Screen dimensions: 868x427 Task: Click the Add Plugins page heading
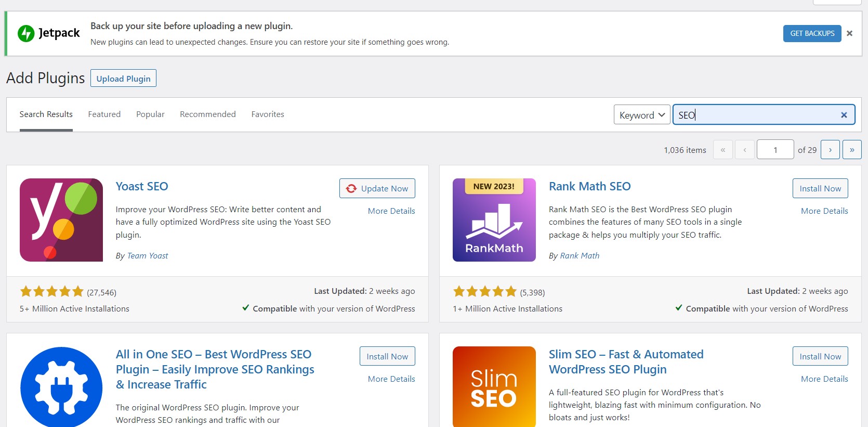click(x=46, y=78)
